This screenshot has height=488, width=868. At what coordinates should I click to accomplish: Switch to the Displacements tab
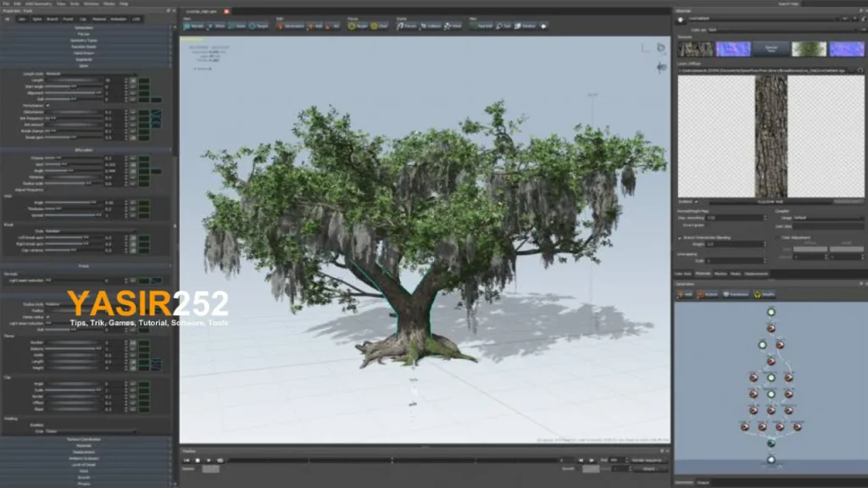tap(756, 274)
